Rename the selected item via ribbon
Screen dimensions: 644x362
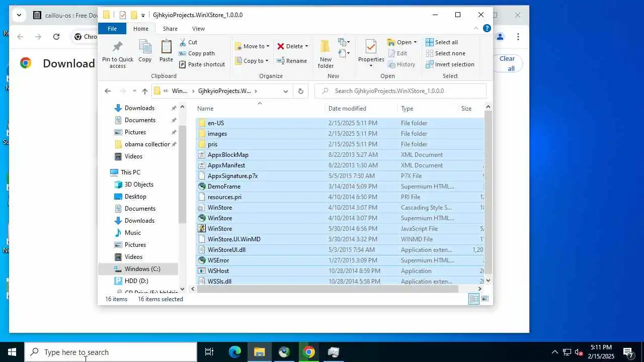[x=292, y=61]
